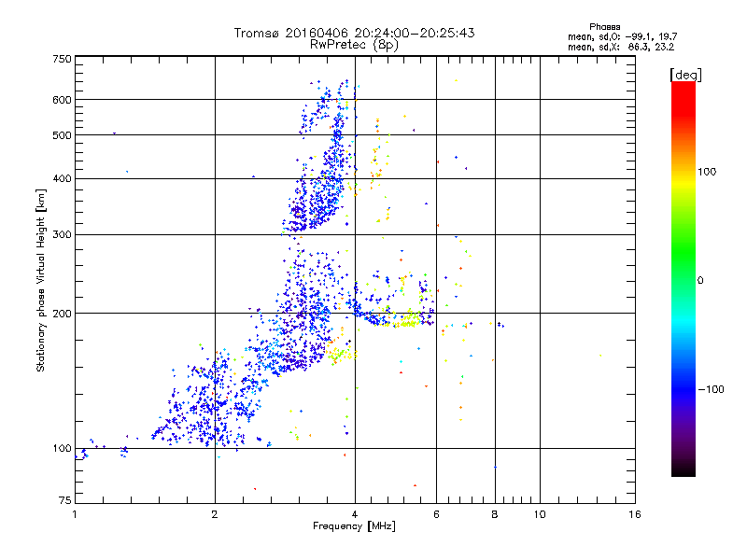Click the plot title 'Tromsø 20160406 20:24:00-20:25:43'
Screen dimensions: 747x560
(354, 33)
